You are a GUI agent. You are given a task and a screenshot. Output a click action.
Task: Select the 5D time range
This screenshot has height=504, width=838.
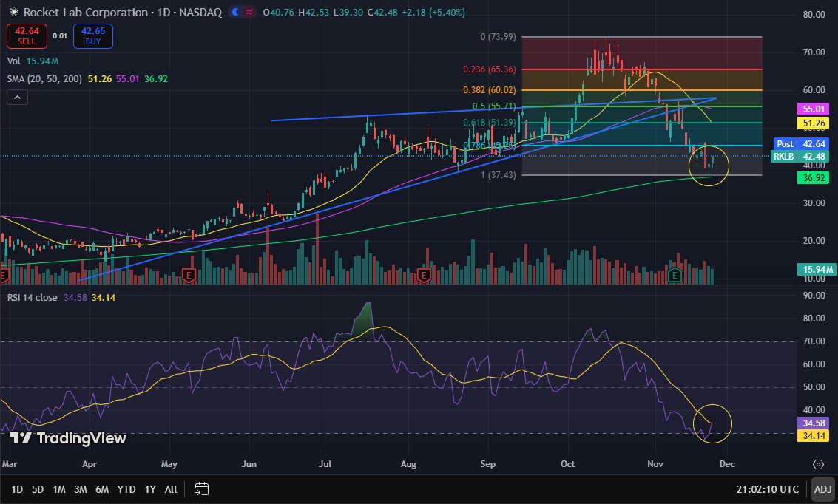coord(38,489)
